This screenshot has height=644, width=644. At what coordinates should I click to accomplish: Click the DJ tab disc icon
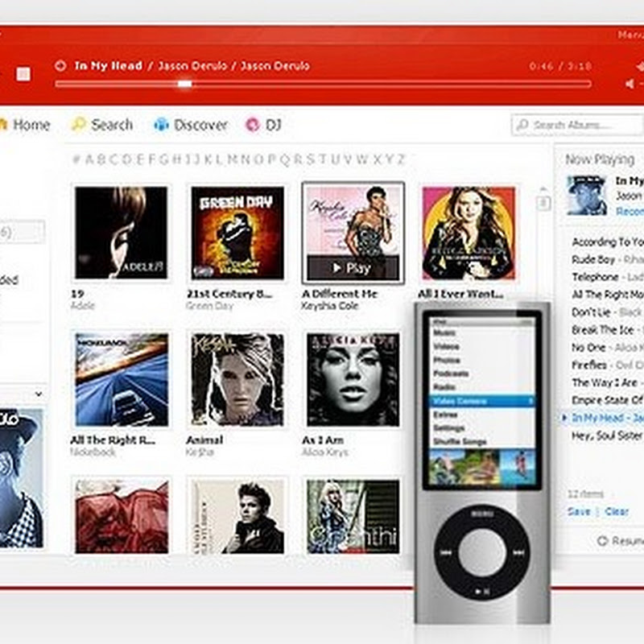pos(253,125)
